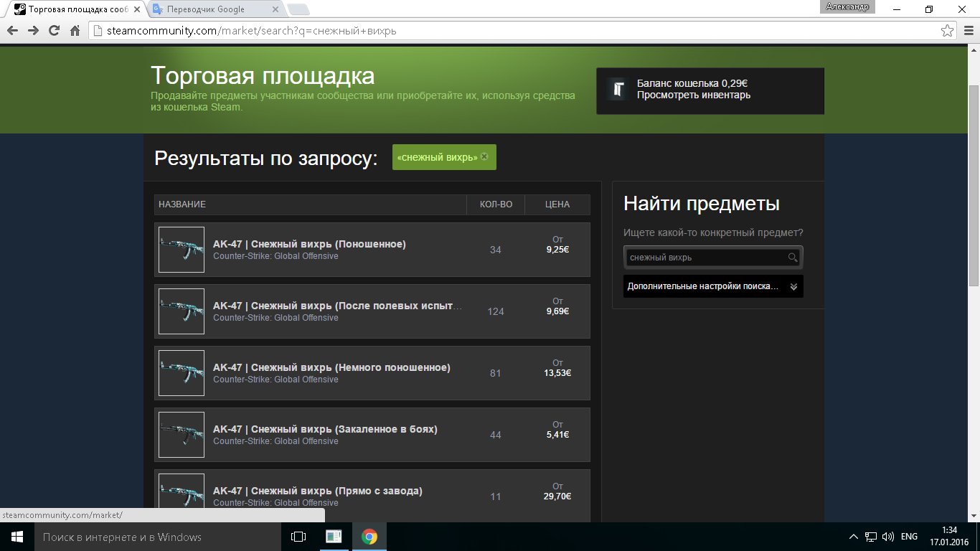Click the Александр profile button in Chrome

[x=847, y=6]
